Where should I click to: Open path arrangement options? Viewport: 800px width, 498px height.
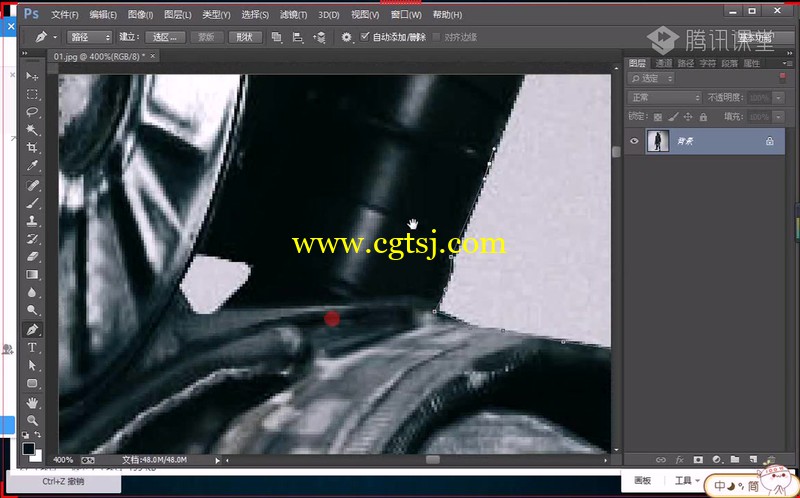pos(319,37)
